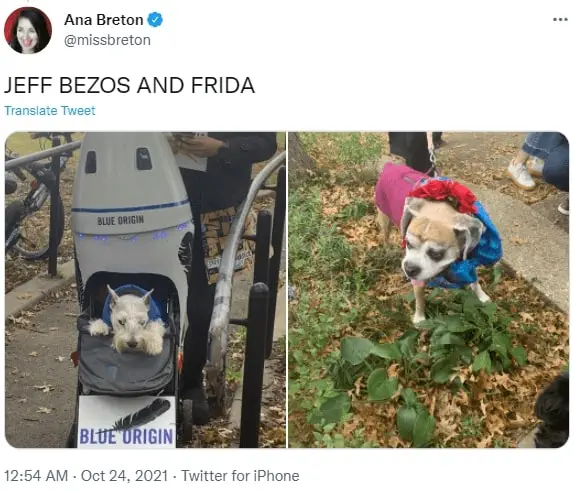Click the blue verified badge icon
This screenshot has height=497, width=574.
[x=155, y=20]
